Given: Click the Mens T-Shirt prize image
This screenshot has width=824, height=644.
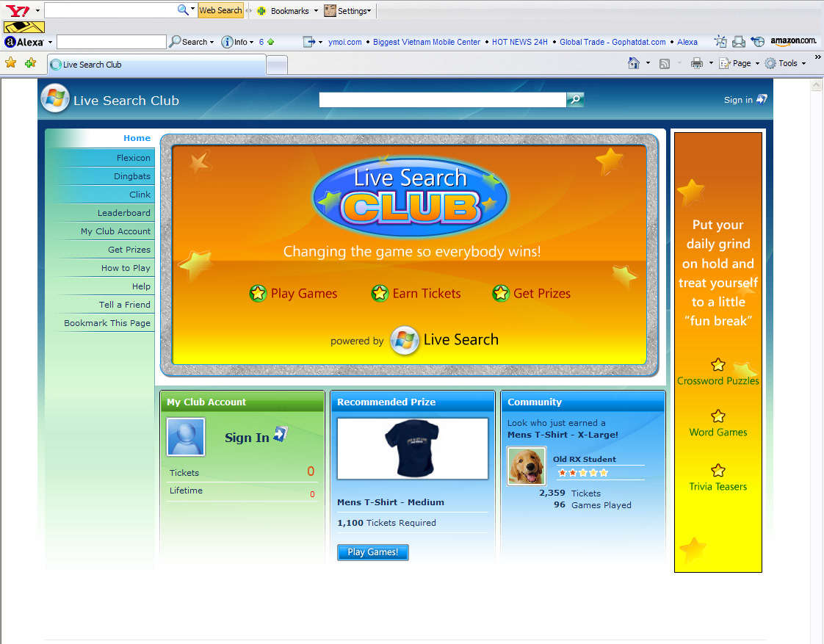Looking at the screenshot, I should (x=413, y=449).
